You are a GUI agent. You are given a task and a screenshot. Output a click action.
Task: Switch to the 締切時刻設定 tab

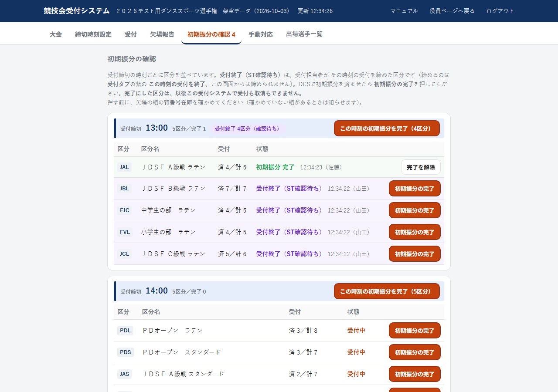(x=93, y=34)
